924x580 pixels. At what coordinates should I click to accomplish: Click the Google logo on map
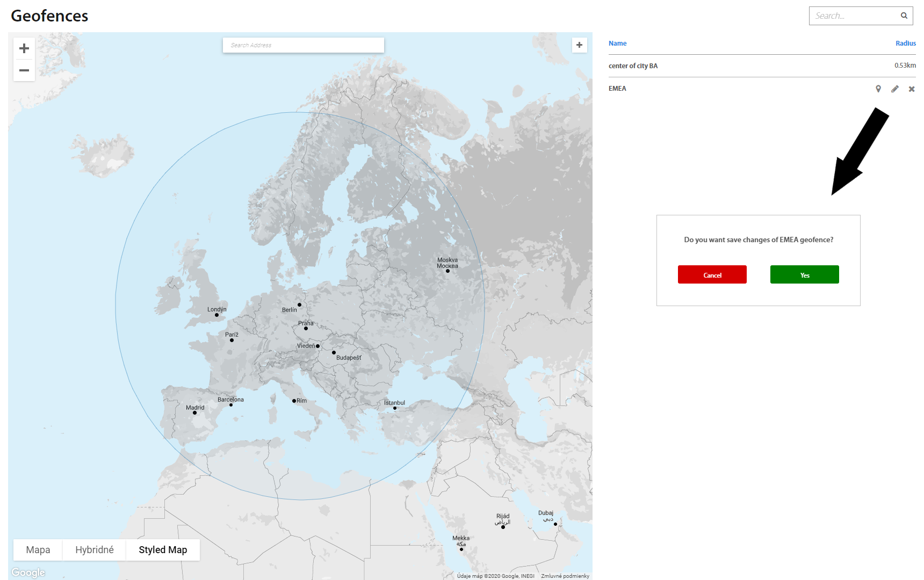point(28,572)
